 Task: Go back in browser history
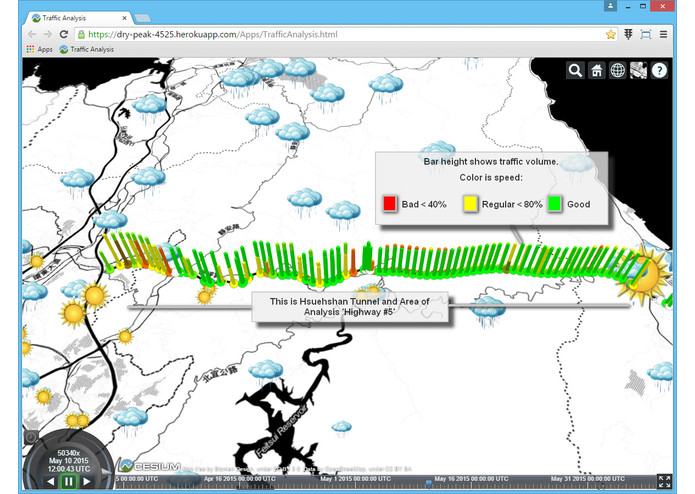32,34
